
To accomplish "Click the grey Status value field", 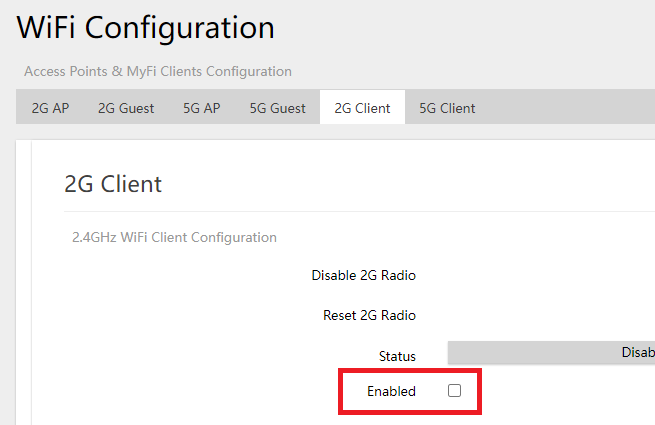I will (x=550, y=352).
